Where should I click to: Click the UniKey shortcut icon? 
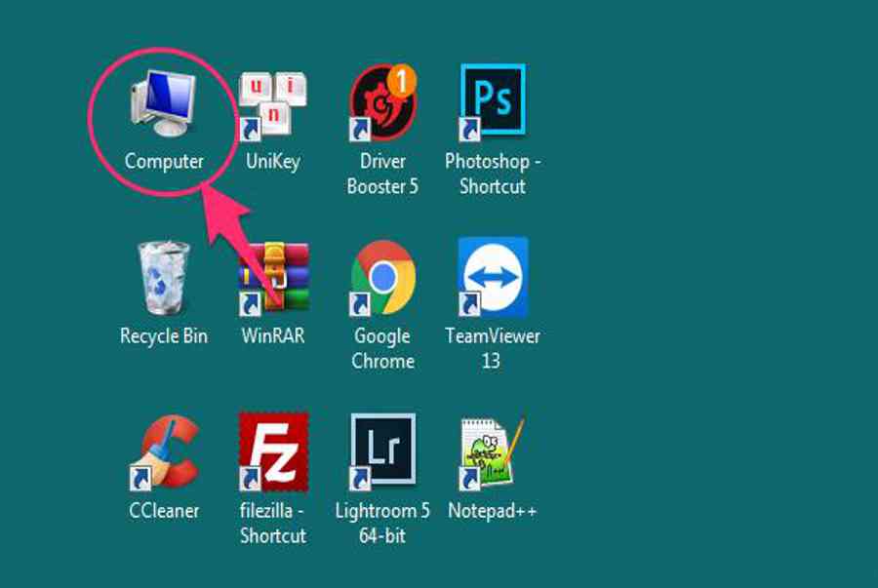(273, 105)
